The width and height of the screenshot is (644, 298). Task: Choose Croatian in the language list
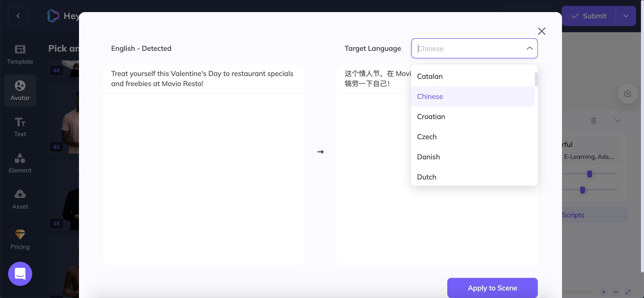[x=473, y=117]
